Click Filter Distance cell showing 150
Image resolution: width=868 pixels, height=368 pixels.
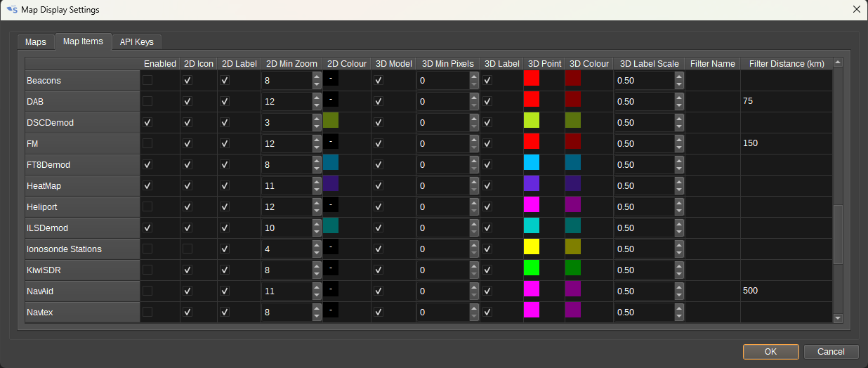786,143
